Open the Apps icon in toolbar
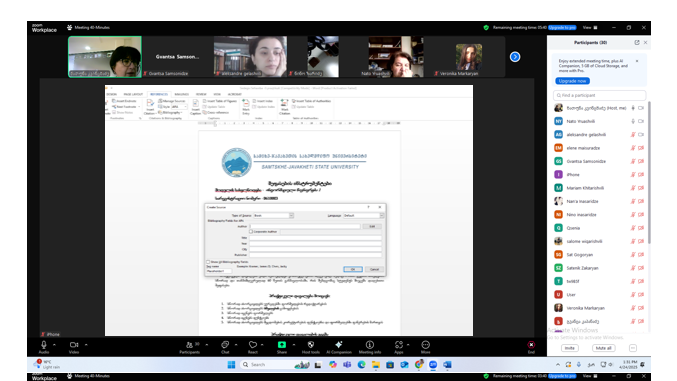677x381 pixels. click(399, 345)
